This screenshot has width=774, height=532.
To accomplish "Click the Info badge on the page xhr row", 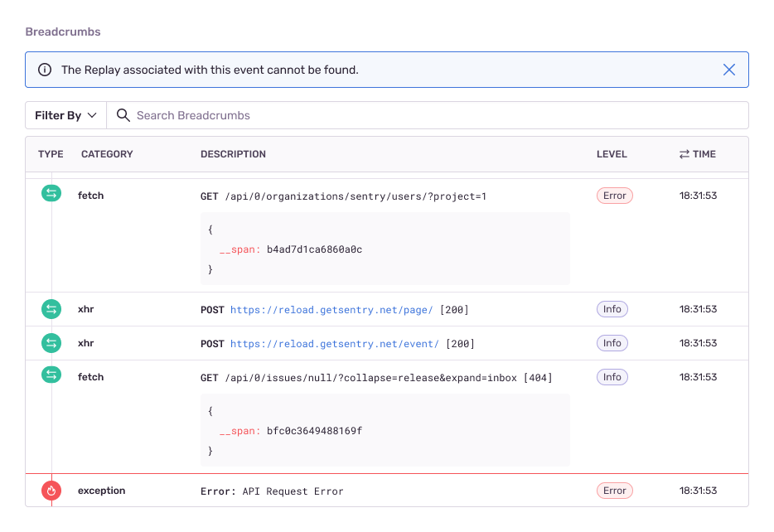I will click(612, 309).
